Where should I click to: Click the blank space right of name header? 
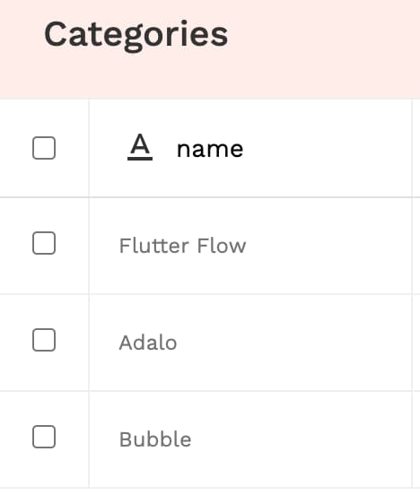point(327,149)
